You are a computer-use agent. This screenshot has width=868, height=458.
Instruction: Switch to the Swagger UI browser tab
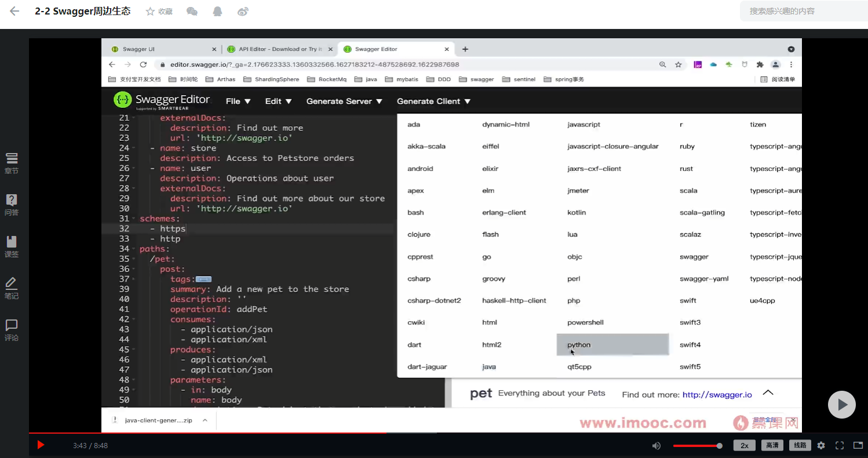click(161, 49)
